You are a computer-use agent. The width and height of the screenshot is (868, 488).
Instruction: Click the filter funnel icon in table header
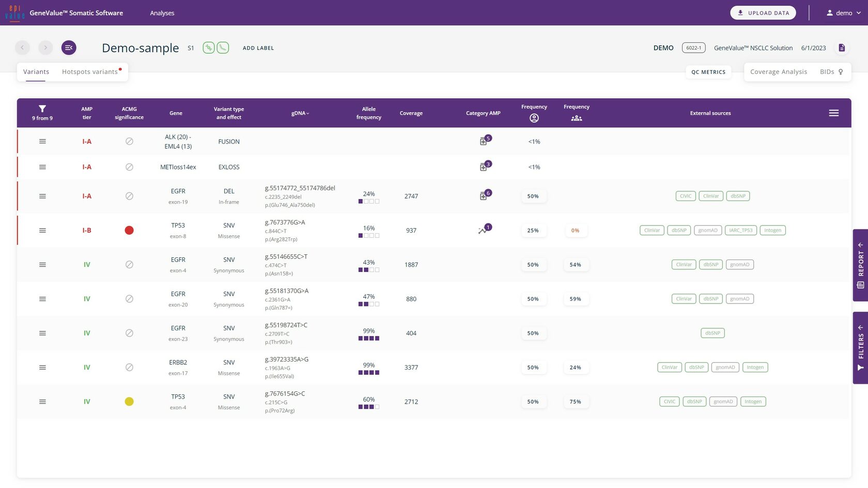coord(42,109)
